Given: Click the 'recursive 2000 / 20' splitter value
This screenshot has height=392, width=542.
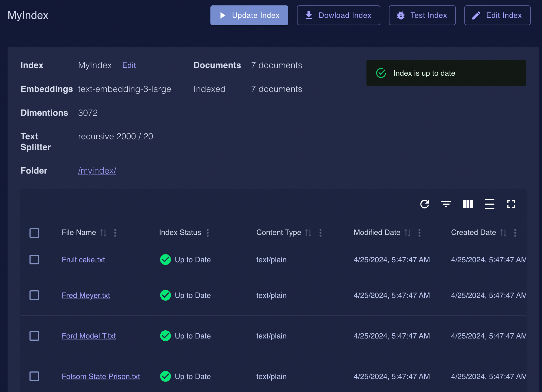Looking at the screenshot, I should [x=115, y=136].
